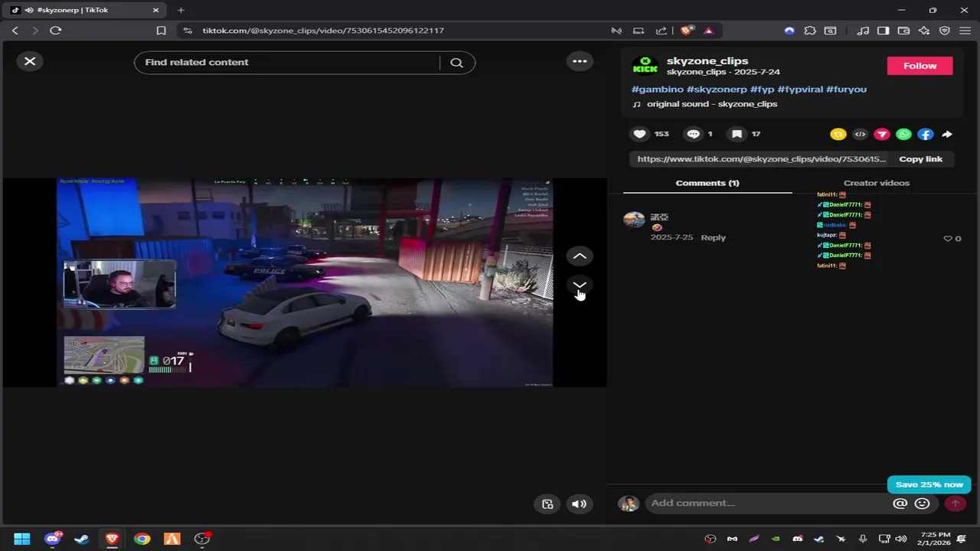Screen dimensions: 980x551
Task: Open the browser hamburger menu
Action: click(965, 31)
